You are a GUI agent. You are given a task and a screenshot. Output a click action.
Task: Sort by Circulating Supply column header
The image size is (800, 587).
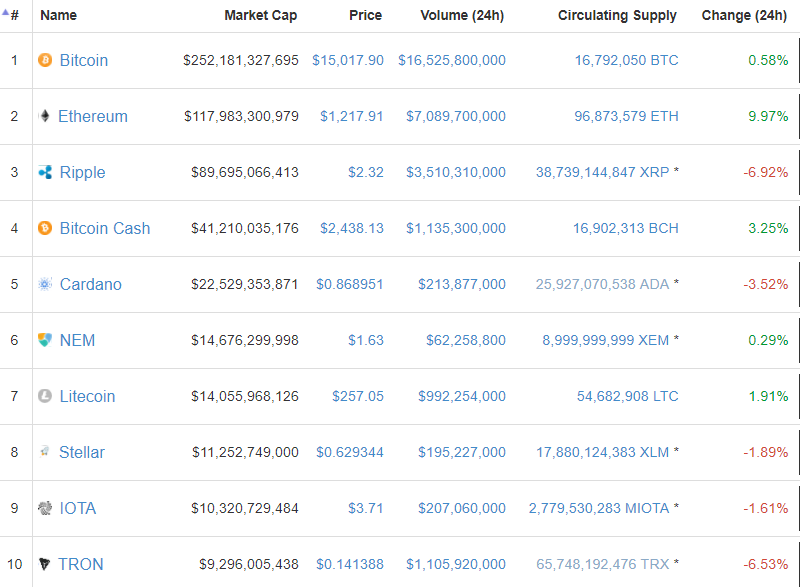(x=617, y=15)
